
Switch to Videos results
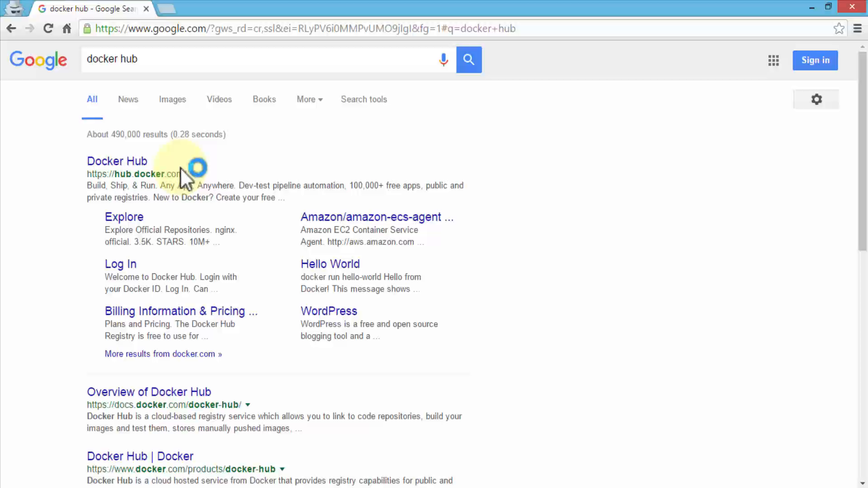pyautogui.click(x=219, y=99)
